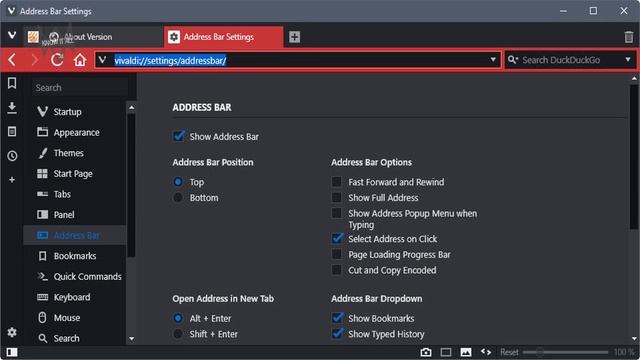Viewport: 640px width, 360px height.
Task: Click the Themes brush icon
Action: pyautogui.click(x=42, y=153)
